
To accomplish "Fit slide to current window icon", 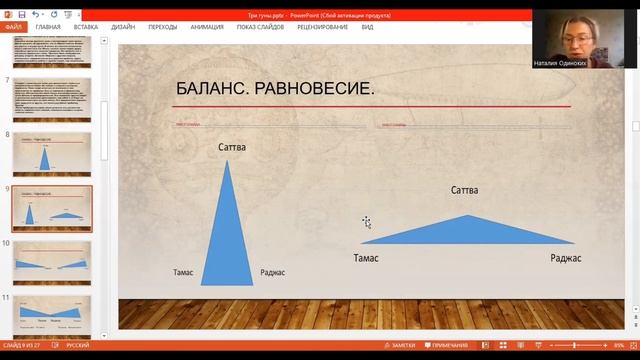I will click(x=633, y=346).
